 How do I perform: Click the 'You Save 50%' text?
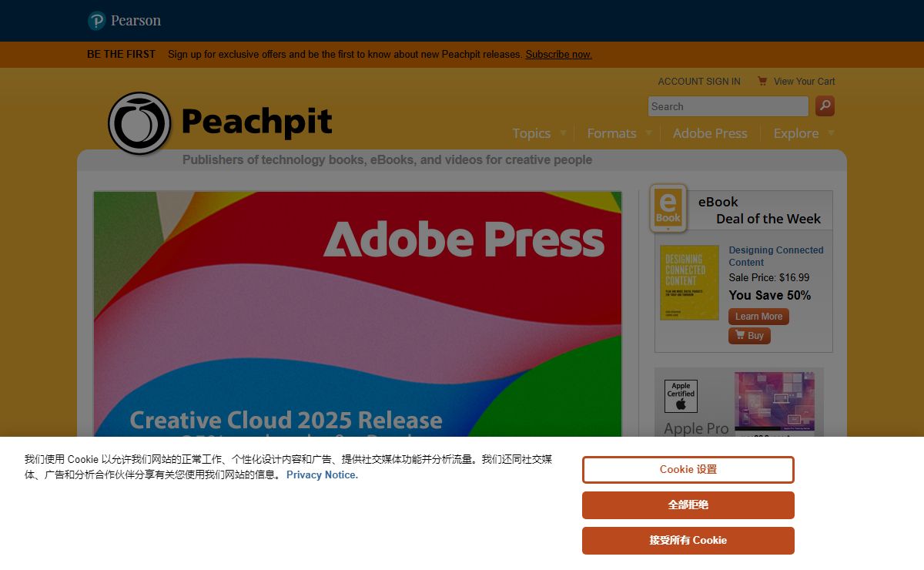pyautogui.click(x=770, y=295)
